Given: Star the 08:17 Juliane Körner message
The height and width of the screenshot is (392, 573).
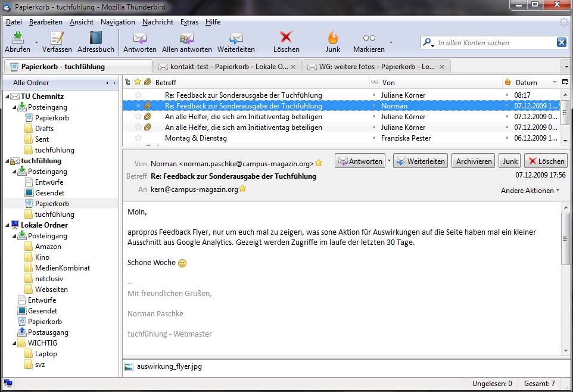Looking at the screenshot, I should pos(138,95).
